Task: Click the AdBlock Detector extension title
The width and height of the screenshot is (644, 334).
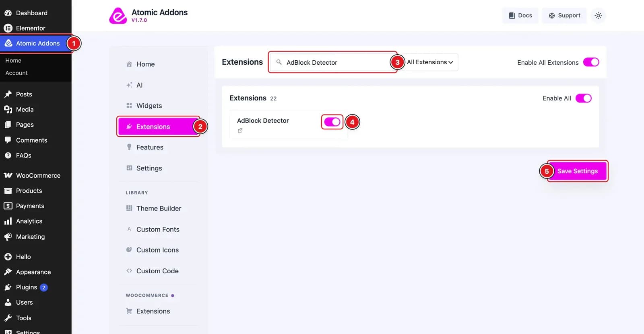Action: (x=263, y=121)
